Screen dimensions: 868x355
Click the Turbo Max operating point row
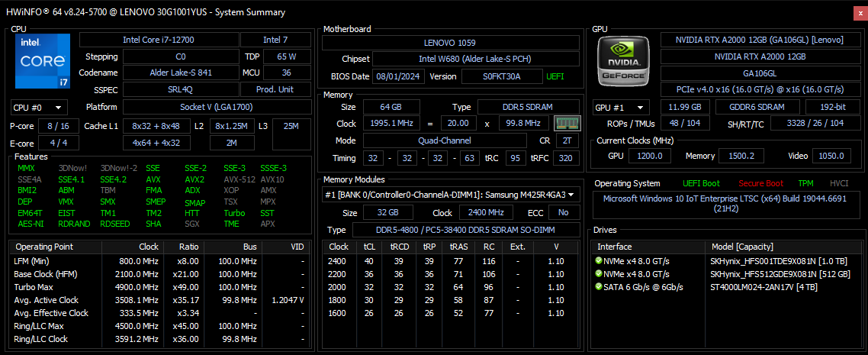159,287
